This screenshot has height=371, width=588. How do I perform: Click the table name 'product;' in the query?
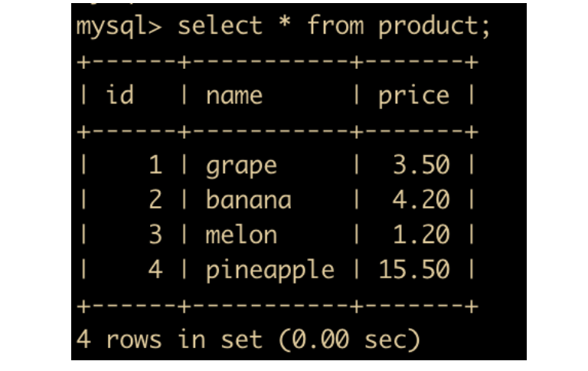click(433, 26)
